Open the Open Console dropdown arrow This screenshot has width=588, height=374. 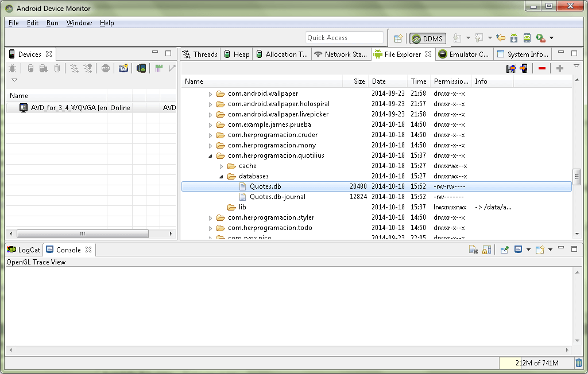[x=550, y=250]
